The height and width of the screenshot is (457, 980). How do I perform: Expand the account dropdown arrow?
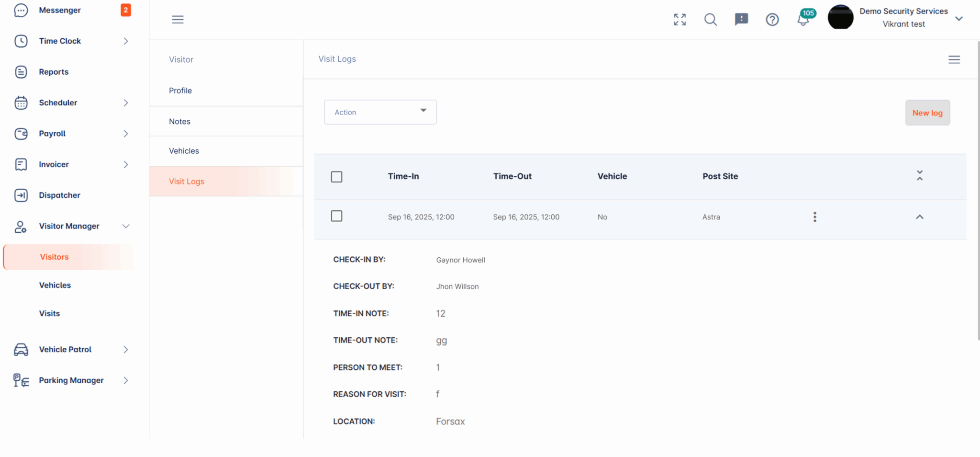[958, 19]
